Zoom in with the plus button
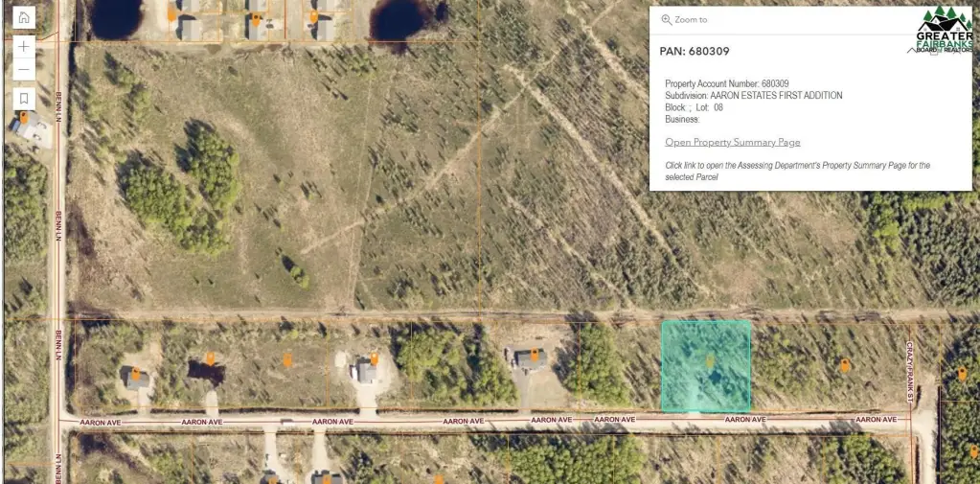The height and width of the screenshot is (484, 980). (x=24, y=46)
